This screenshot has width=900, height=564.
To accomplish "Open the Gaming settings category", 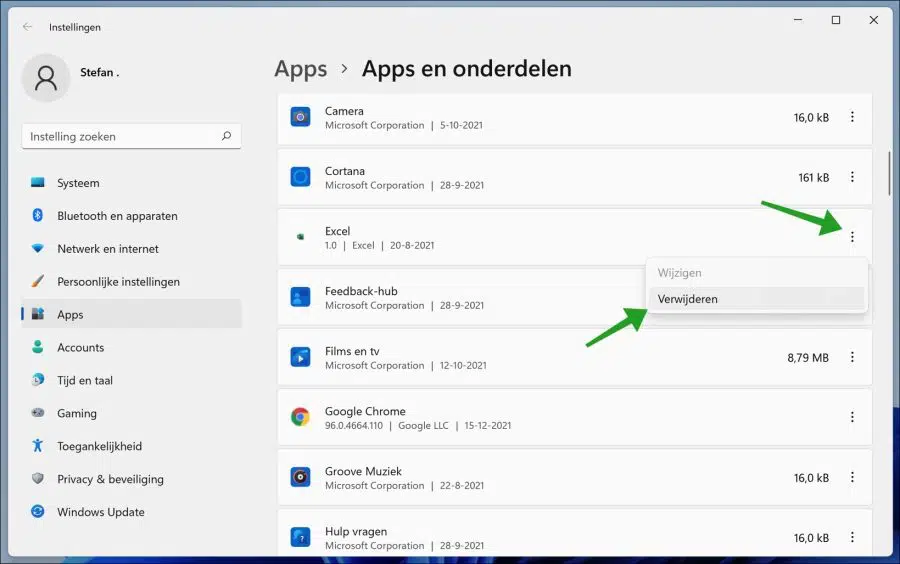I will click(131, 413).
